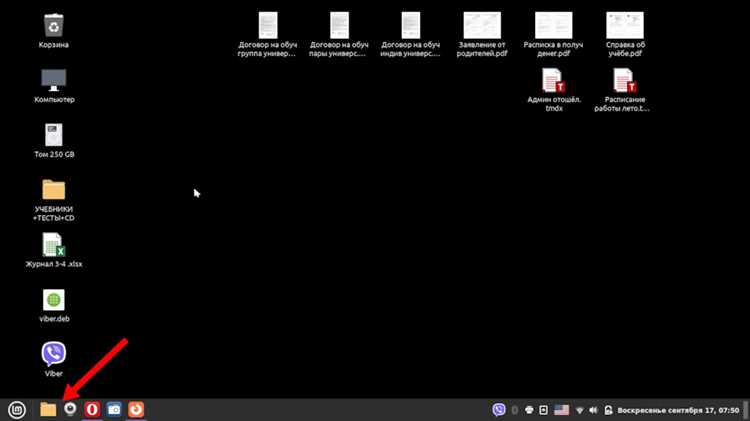Click the Viber tray icon

pyautogui.click(x=498, y=410)
